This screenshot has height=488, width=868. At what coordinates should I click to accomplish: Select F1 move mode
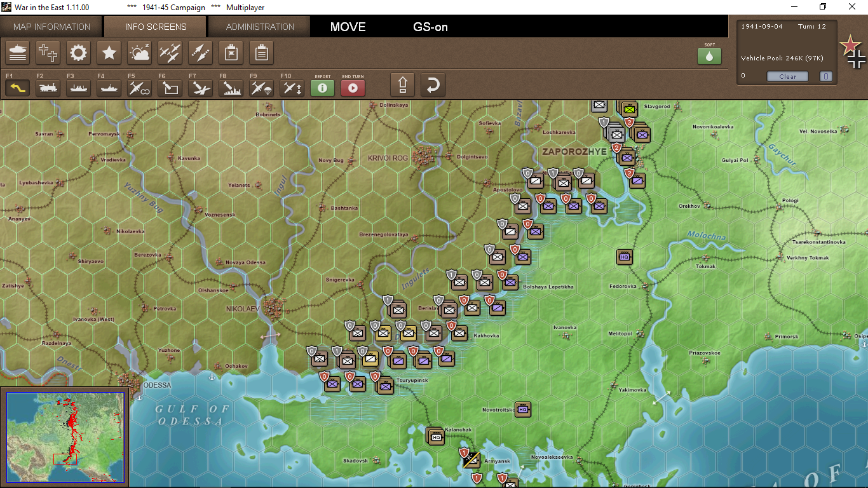(17, 88)
